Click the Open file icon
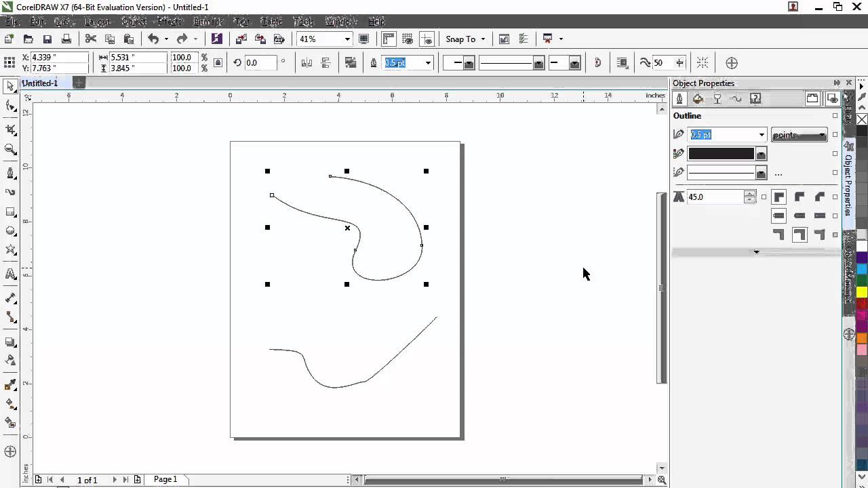Image resolution: width=868 pixels, height=488 pixels. point(28,39)
